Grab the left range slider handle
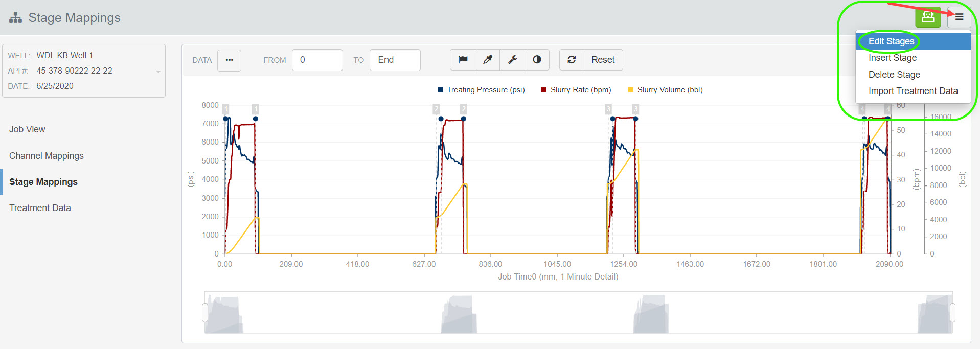This screenshot has height=349, width=980. pos(205,312)
